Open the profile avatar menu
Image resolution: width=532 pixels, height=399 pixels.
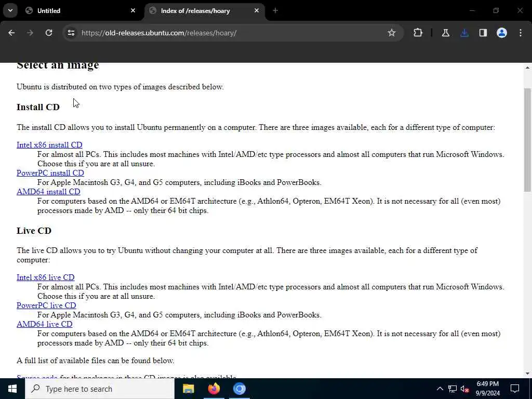pos(502,33)
